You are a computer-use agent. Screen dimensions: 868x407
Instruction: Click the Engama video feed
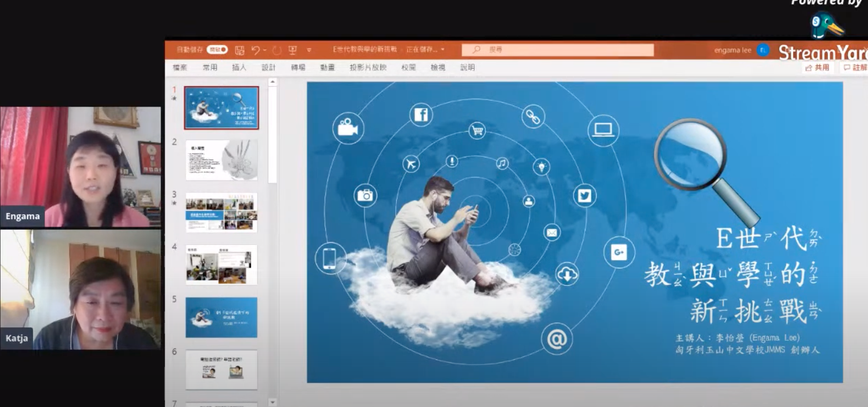coord(80,167)
